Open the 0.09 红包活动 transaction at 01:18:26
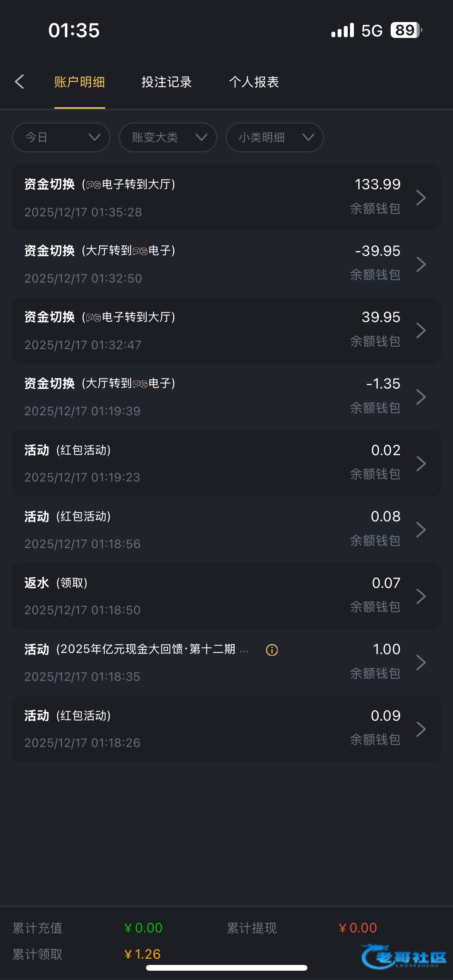 [226, 729]
